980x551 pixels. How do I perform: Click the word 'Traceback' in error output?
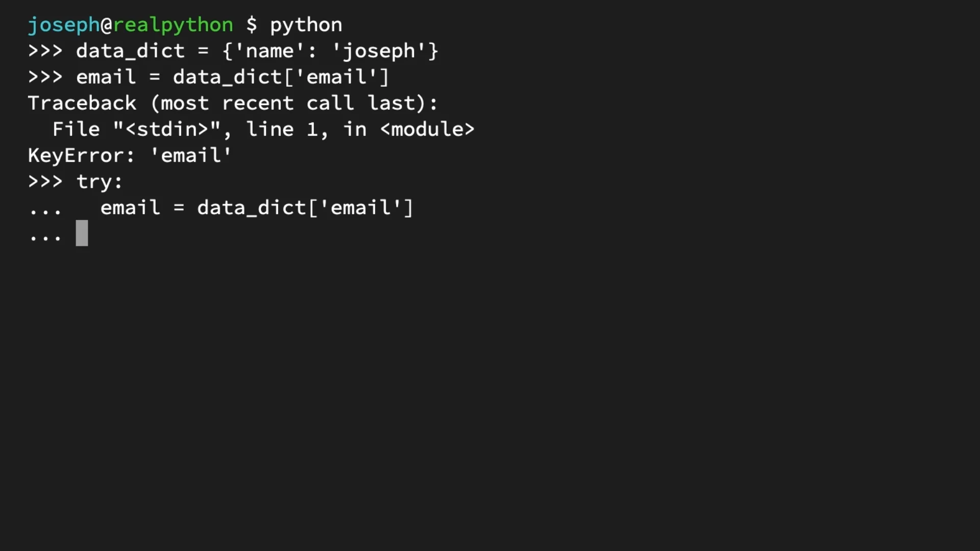coord(82,103)
